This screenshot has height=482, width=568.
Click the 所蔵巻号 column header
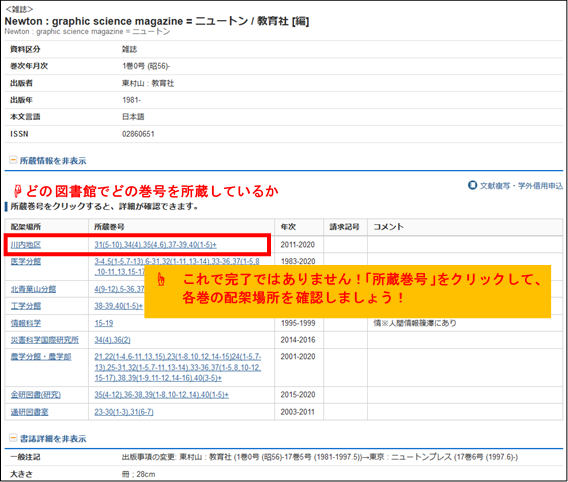[109, 227]
